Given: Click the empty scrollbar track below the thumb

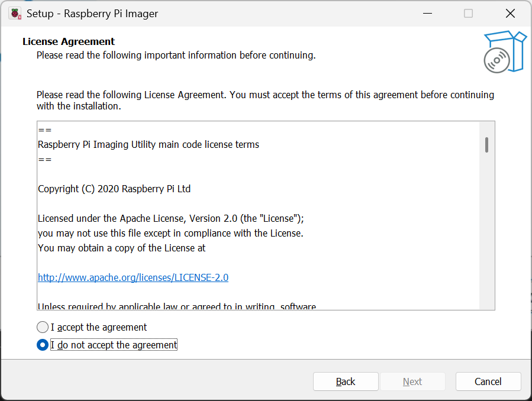Looking at the screenshot, I should click(486, 237).
